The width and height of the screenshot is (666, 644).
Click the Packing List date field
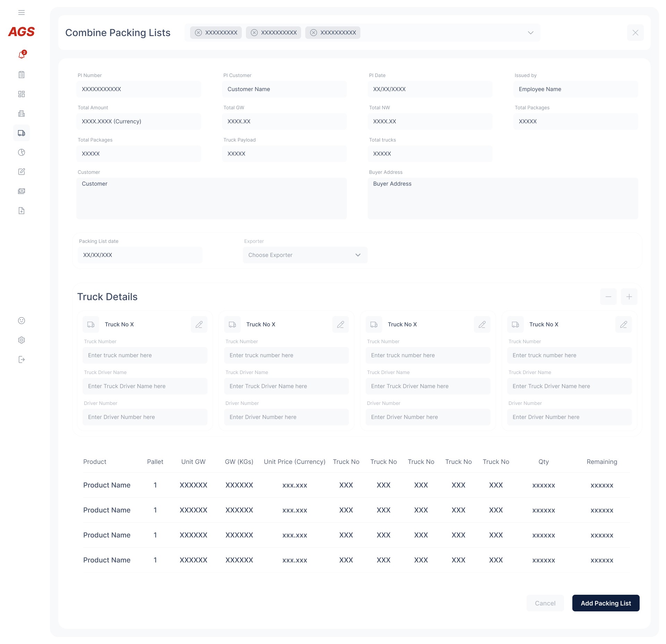pyautogui.click(x=140, y=255)
